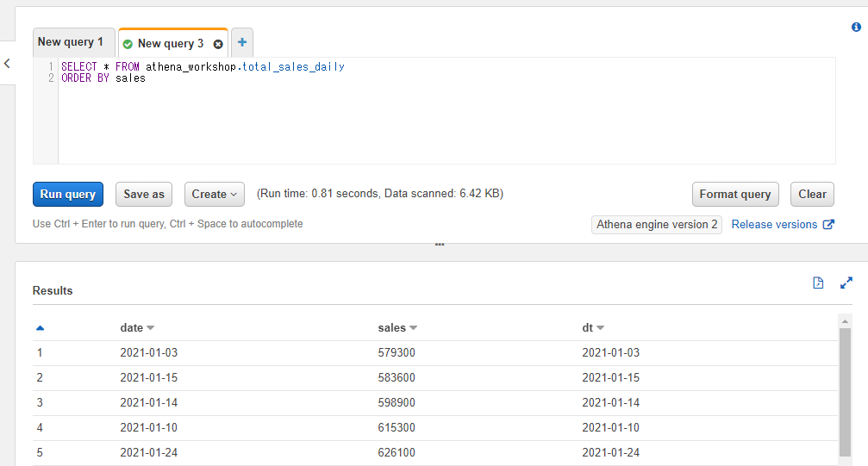Click dt cell 2021-01-10
Screen dimensions: 868x466
click(610, 427)
